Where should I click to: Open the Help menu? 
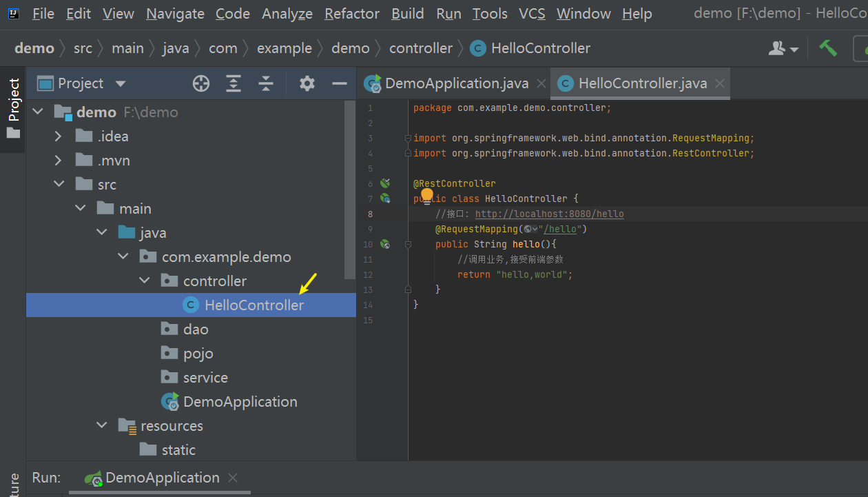[x=637, y=14]
